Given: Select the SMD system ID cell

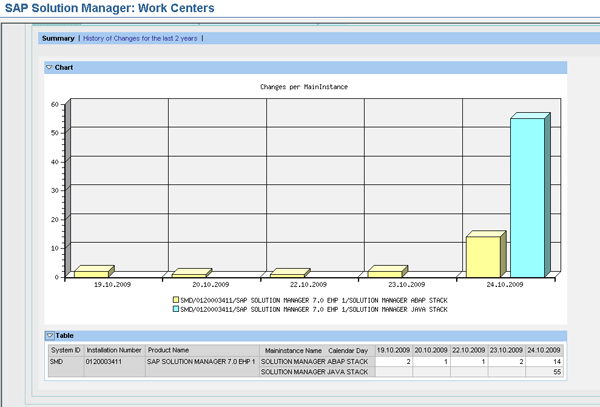Looking at the screenshot, I should (58, 361).
